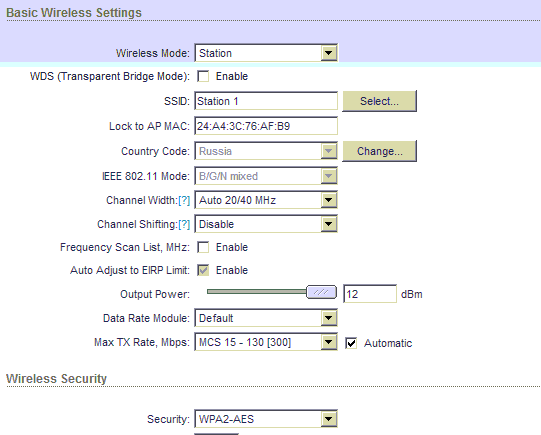
Task: Open the Channel Shifting help [?] link
Action: click(184, 225)
